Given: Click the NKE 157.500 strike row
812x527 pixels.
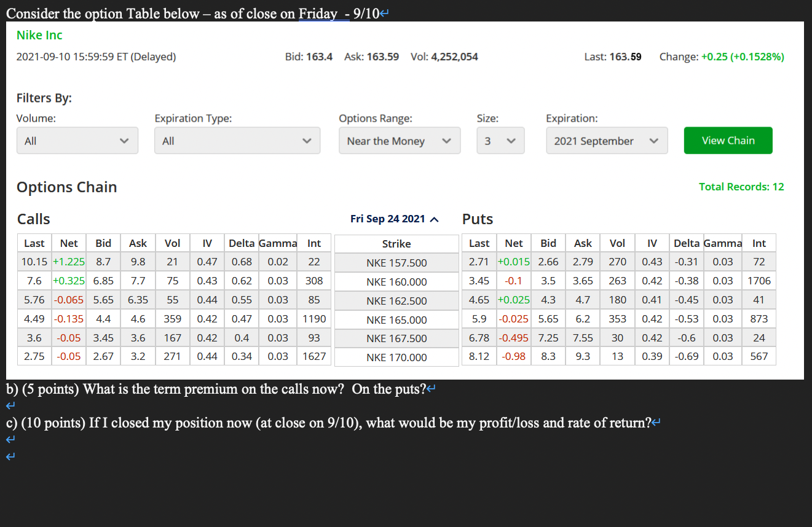Looking at the screenshot, I should coord(396,263).
